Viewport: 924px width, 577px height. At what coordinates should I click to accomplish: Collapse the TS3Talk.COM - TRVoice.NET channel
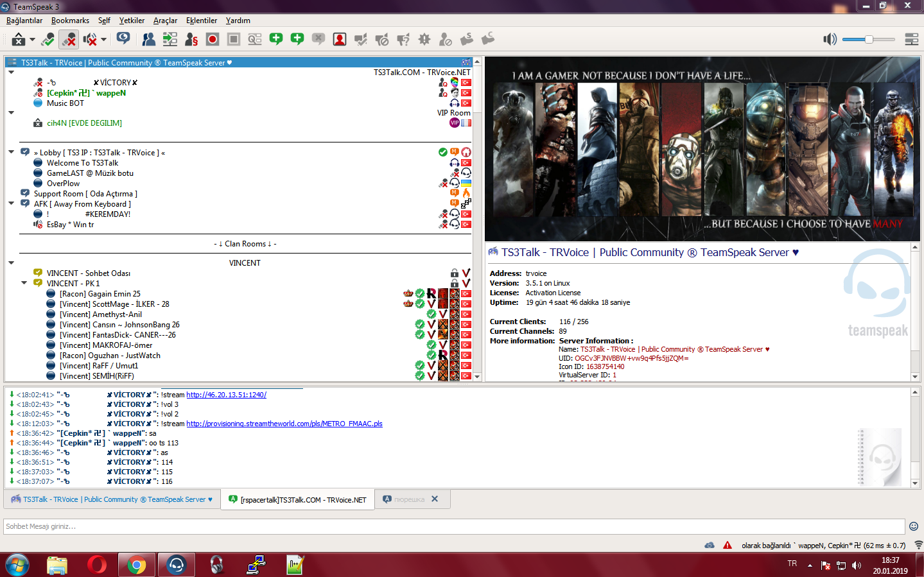[12, 73]
